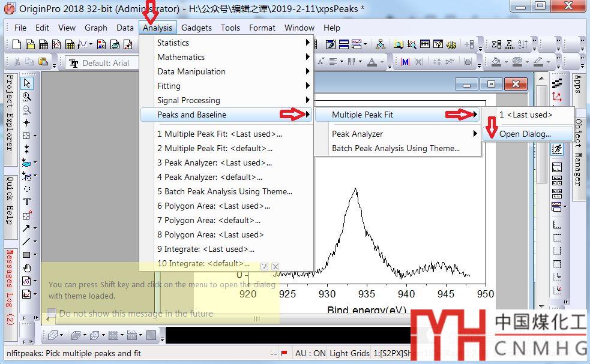The width and height of the screenshot is (590, 364).
Task: Click the magnifier find toolbar icon
Action: click(398, 44)
